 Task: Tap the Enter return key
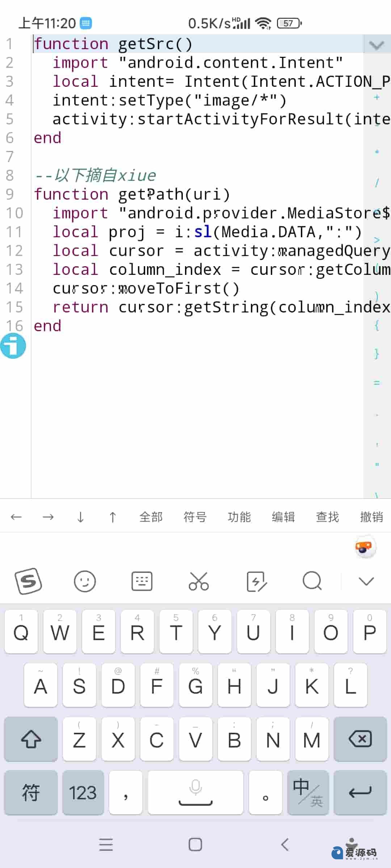[x=360, y=792]
